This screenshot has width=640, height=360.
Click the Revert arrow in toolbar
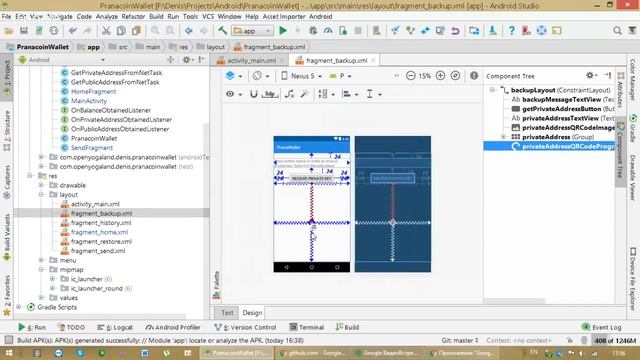[455, 31]
